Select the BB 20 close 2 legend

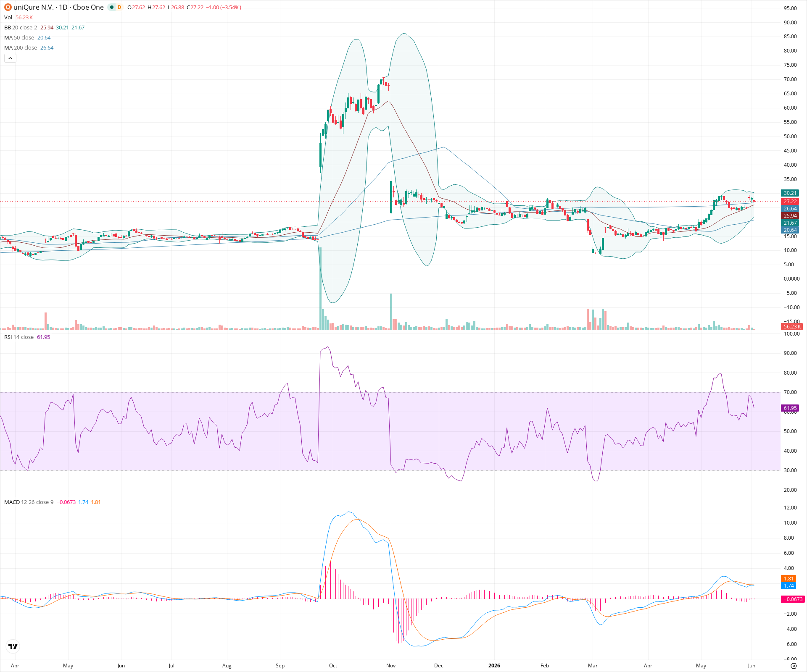pyautogui.click(x=21, y=27)
